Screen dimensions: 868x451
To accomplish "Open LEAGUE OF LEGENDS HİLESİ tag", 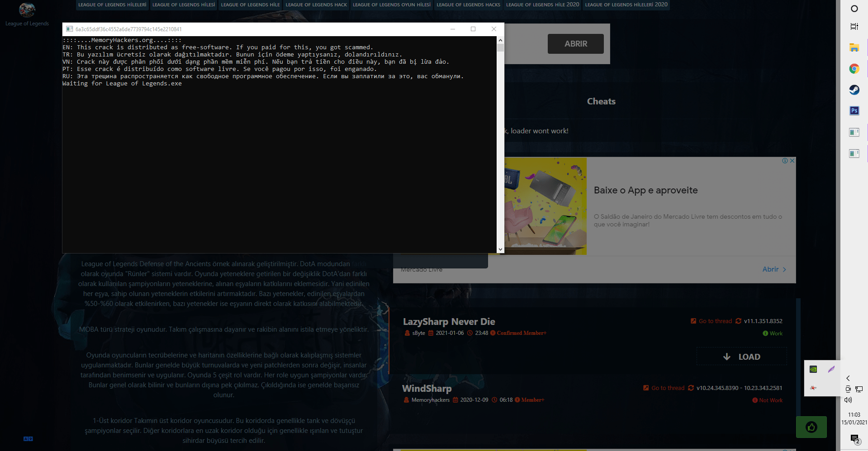I will tap(184, 5).
